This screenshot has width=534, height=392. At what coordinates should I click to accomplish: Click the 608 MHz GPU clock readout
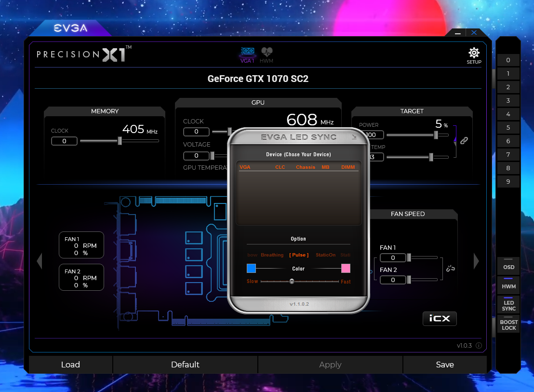[310, 120]
